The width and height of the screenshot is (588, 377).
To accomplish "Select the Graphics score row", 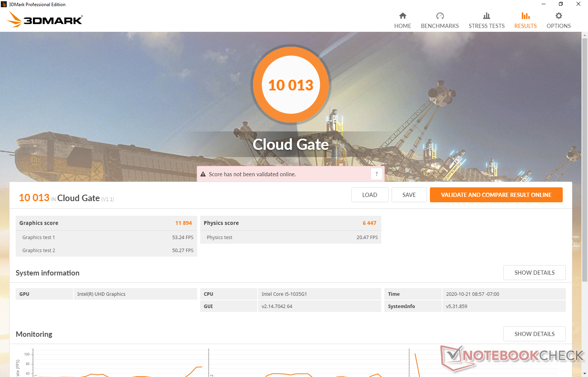I will [106, 223].
